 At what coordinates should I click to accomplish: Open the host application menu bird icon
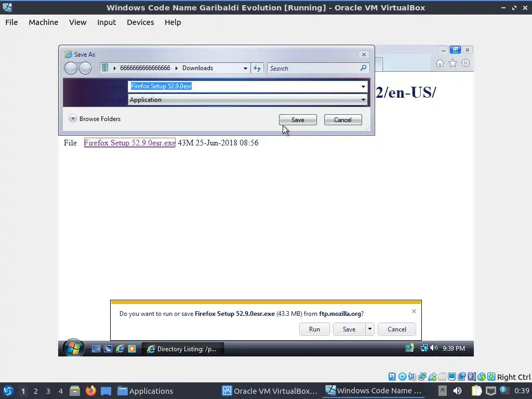tap(8, 391)
